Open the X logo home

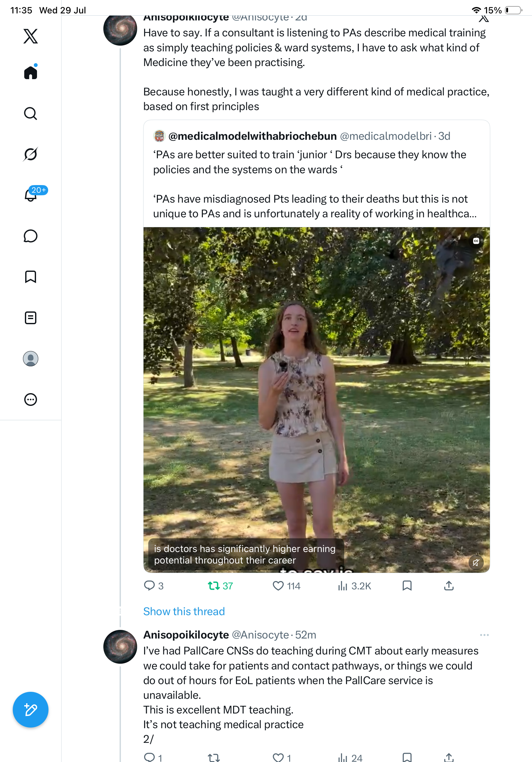31,36
